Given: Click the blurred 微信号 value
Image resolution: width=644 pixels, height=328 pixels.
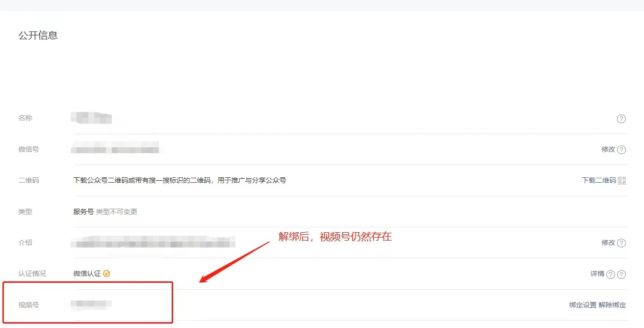Looking at the screenshot, I should tap(115, 148).
